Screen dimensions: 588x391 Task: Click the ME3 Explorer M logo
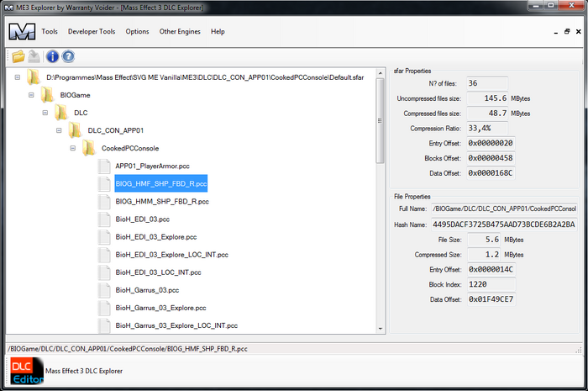(22, 31)
